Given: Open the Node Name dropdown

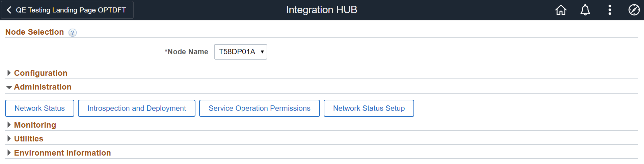Looking at the screenshot, I should point(241,52).
